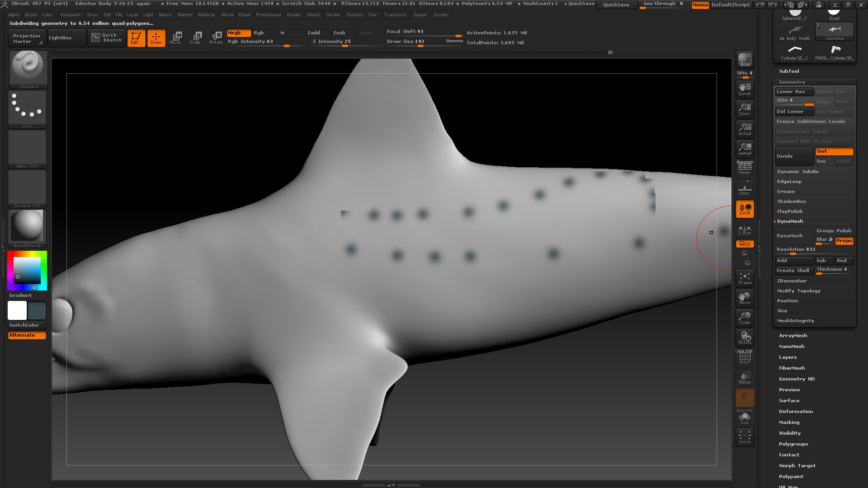
Task: Select the caseodus subtool thumbnail
Action: coord(834,30)
